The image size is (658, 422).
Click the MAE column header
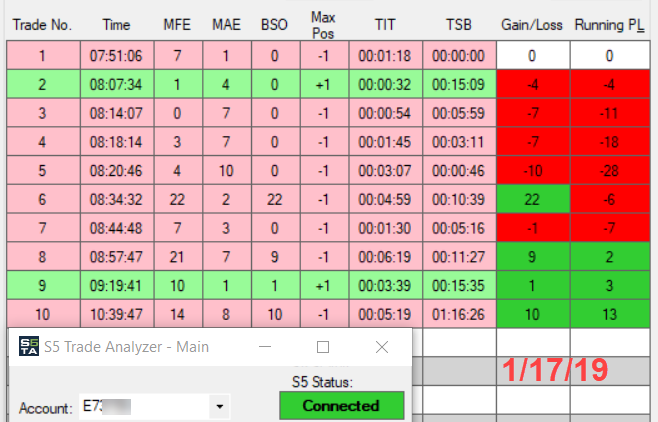pyautogui.click(x=226, y=25)
